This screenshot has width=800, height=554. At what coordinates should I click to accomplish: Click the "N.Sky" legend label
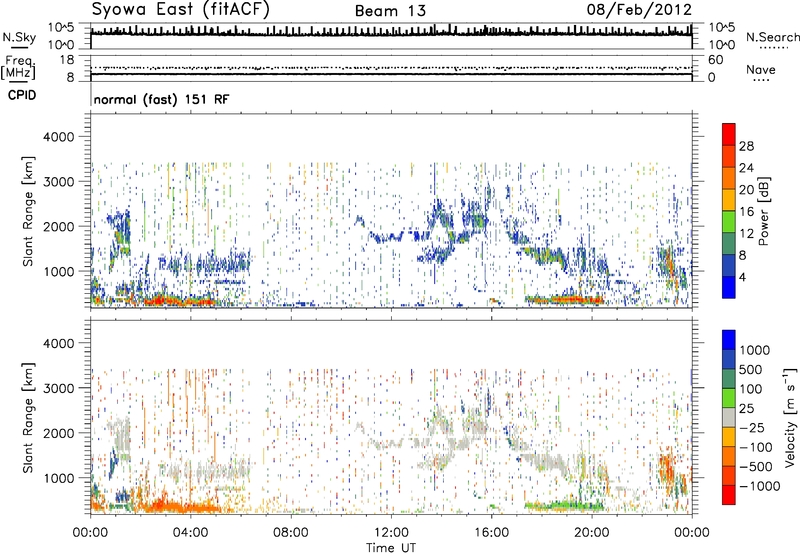click(x=19, y=37)
